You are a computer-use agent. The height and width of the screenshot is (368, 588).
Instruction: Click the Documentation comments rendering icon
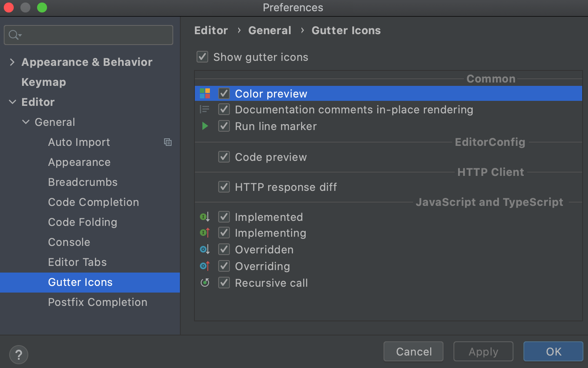tap(204, 109)
